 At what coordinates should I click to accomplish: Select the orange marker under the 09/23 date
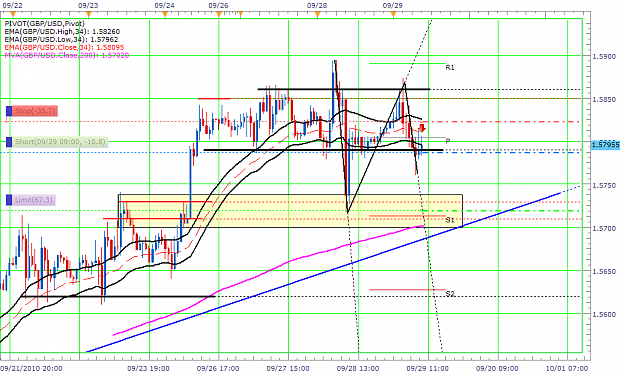pos(88,14)
